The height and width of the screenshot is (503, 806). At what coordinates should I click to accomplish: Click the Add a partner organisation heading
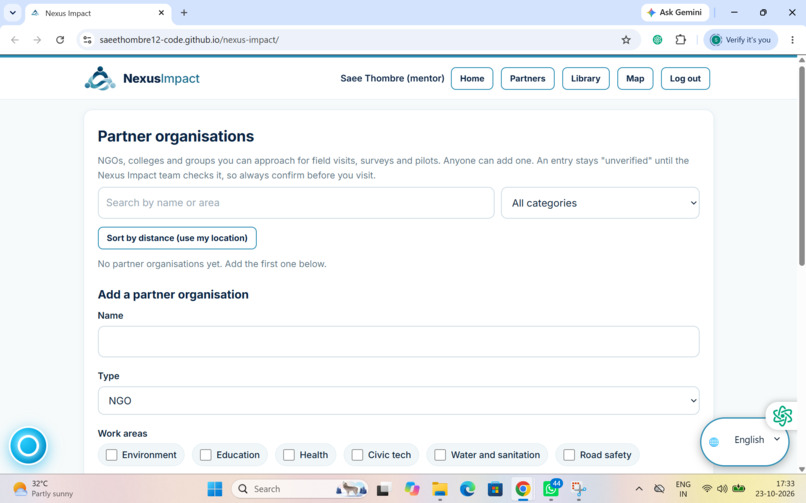click(x=173, y=294)
